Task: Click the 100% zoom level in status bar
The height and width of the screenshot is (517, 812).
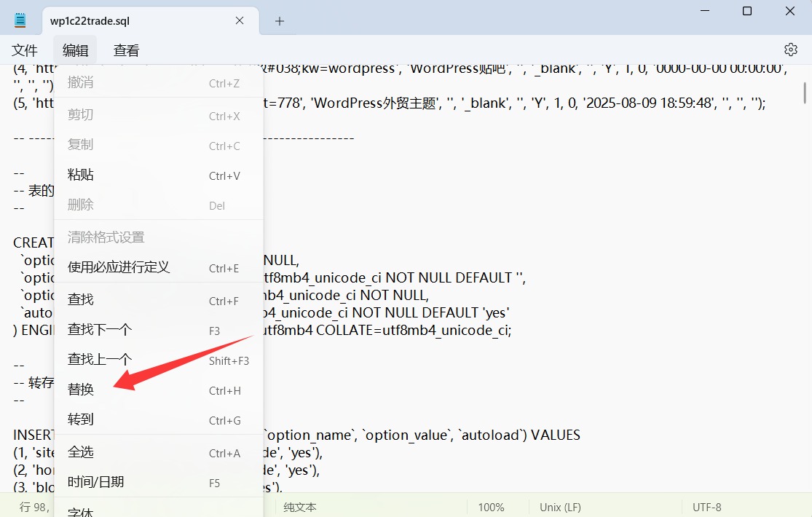Action: click(491, 508)
